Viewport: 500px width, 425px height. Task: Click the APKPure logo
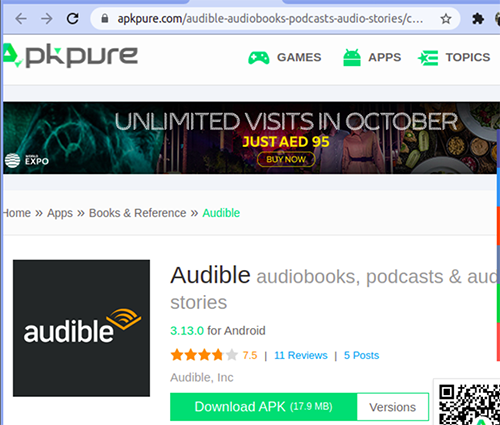(70, 56)
